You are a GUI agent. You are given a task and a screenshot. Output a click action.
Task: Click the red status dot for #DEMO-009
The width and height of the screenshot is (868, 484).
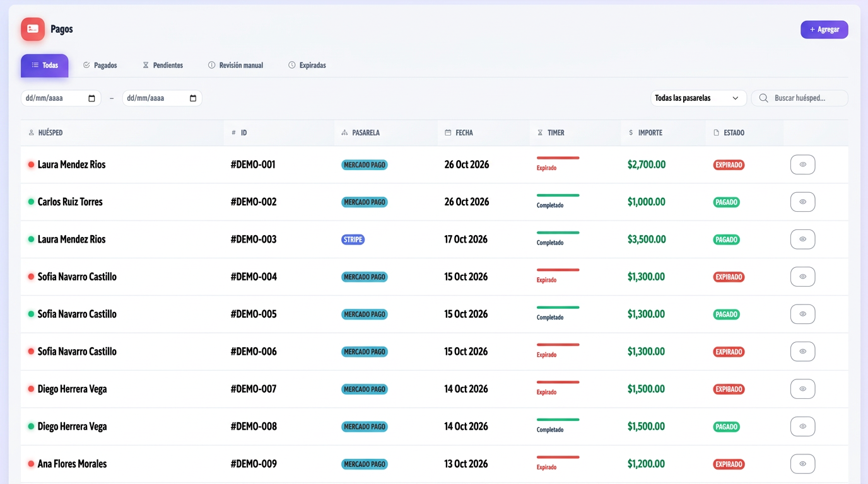click(x=31, y=464)
